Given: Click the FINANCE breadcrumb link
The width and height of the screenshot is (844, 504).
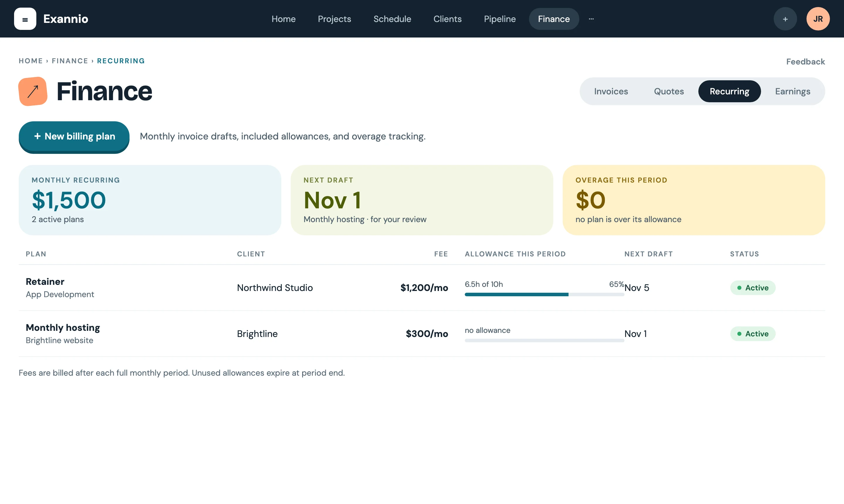Looking at the screenshot, I should (x=70, y=61).
